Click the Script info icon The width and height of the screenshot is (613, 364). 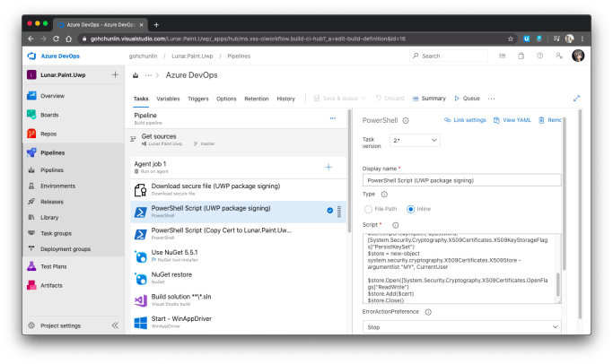[395, 225]
